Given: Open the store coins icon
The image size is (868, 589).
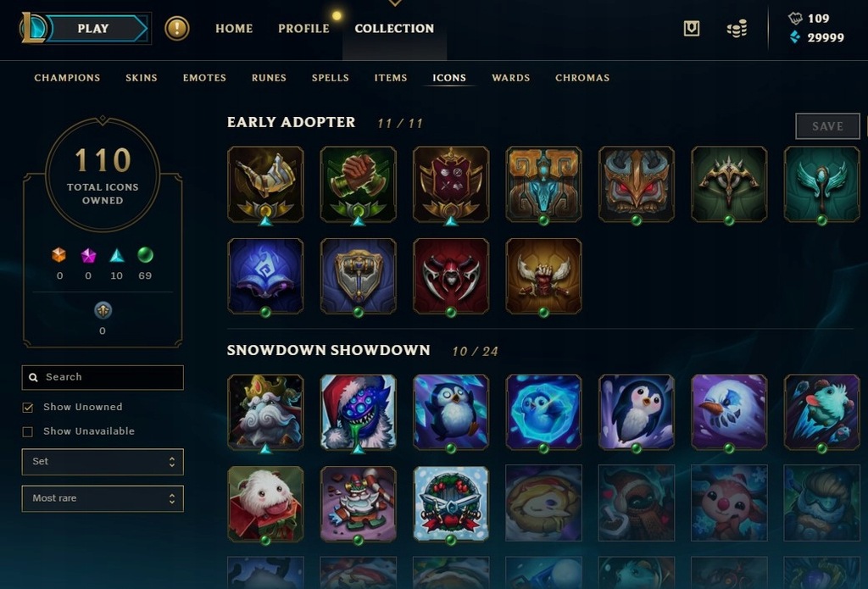Looking at the screenshot, I should 737,29.
